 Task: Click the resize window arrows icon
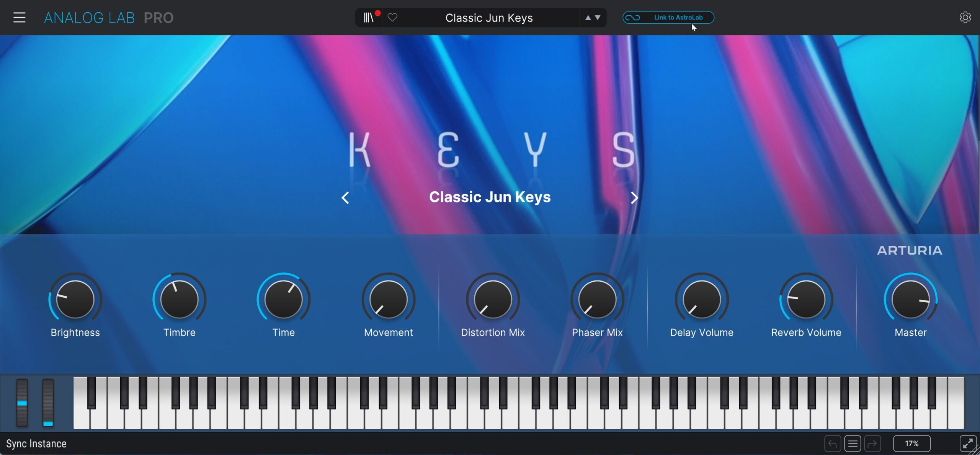coord(967,444)
